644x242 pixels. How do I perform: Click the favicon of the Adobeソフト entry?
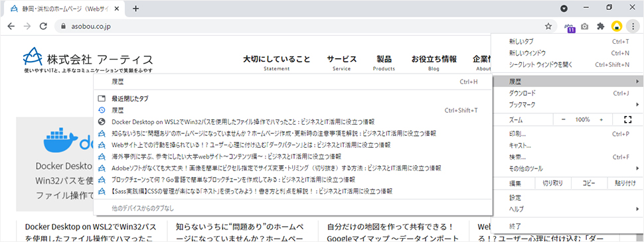(x=102, y=168)
